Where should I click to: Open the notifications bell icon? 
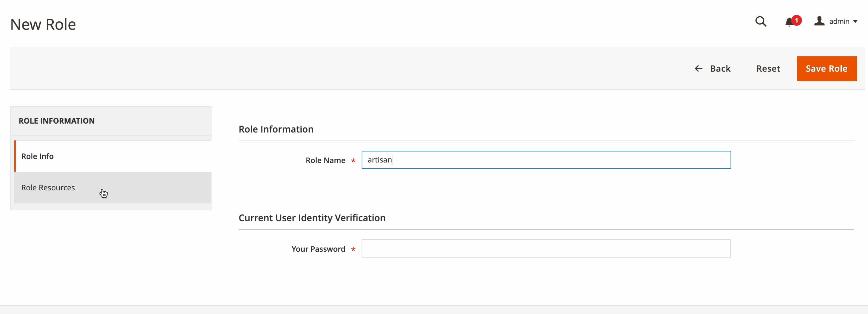point(789,23)
